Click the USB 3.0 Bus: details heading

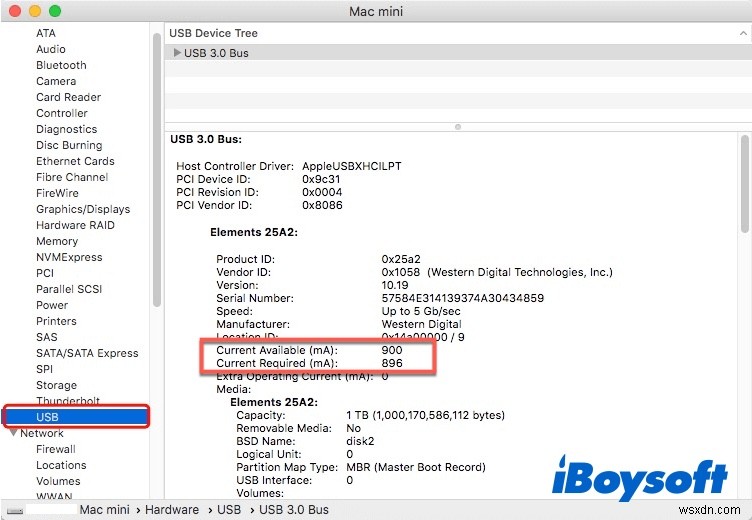pos(206,139)
